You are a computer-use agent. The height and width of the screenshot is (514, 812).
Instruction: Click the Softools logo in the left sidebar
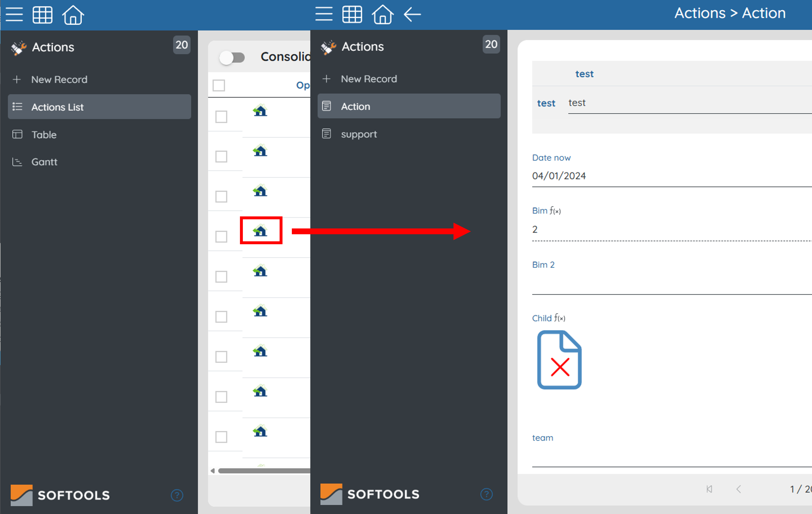point(60,495)
